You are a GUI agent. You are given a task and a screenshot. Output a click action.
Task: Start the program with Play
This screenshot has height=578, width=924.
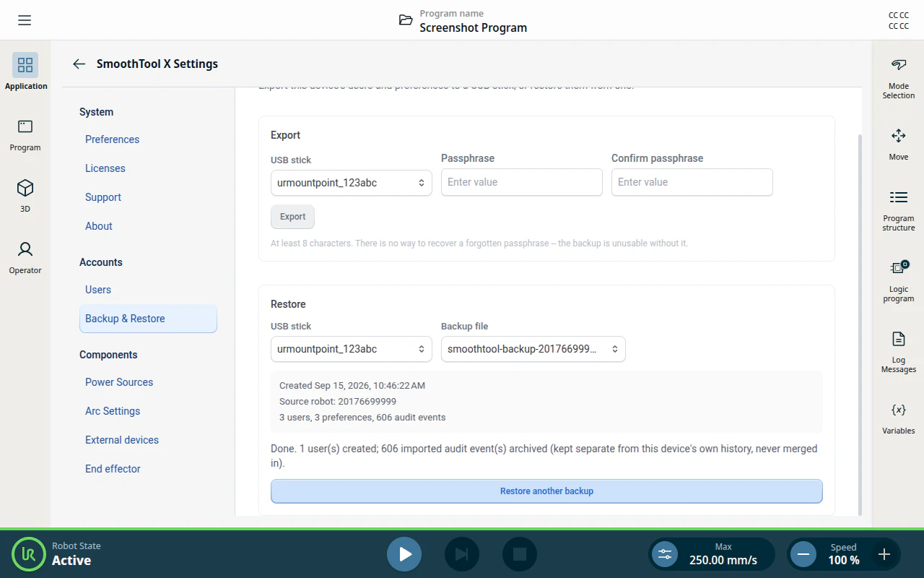pyautogui.click(x=404, y=554)
